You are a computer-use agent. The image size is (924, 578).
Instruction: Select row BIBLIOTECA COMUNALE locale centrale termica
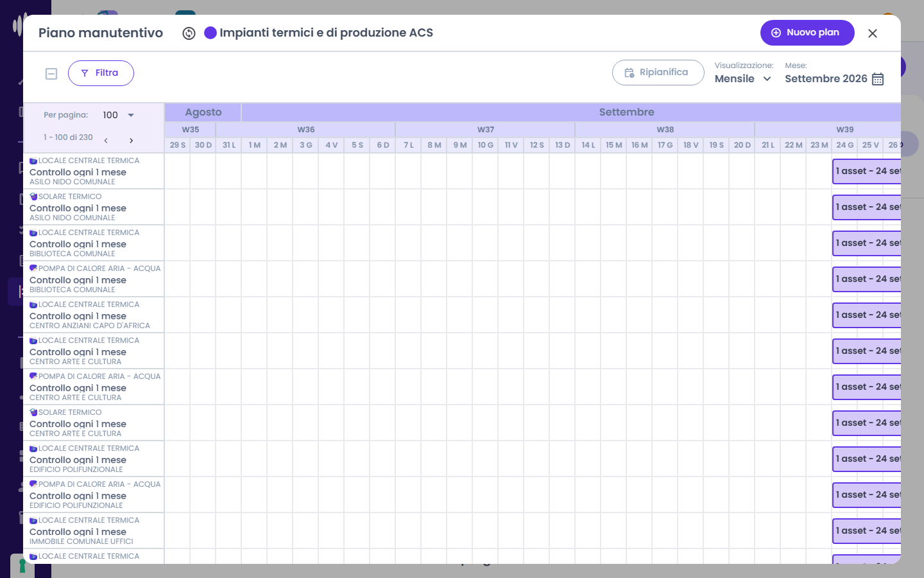[x=94, y=243]
